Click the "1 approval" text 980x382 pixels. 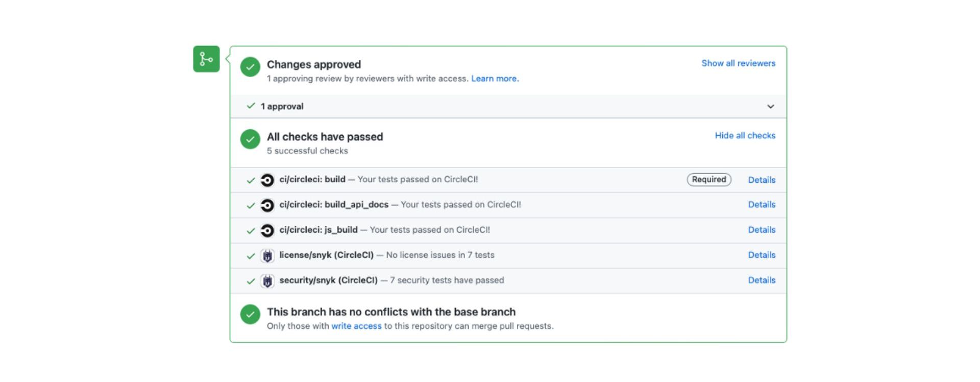coord(282,106)
